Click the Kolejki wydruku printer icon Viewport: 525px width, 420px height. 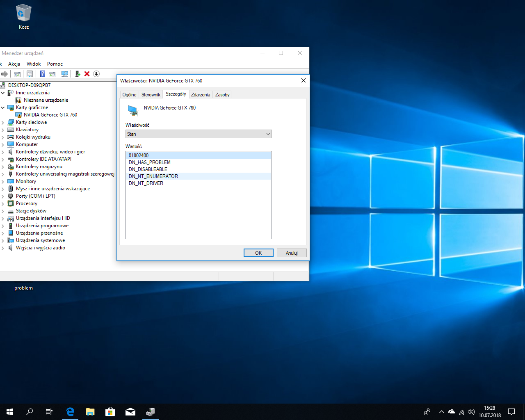[x=11, y=137]
